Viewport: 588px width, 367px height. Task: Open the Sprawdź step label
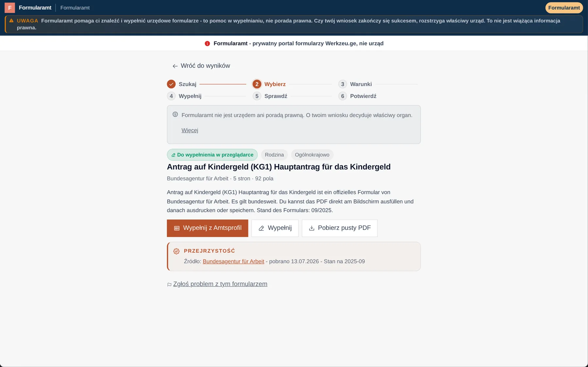tap(276, 96)
